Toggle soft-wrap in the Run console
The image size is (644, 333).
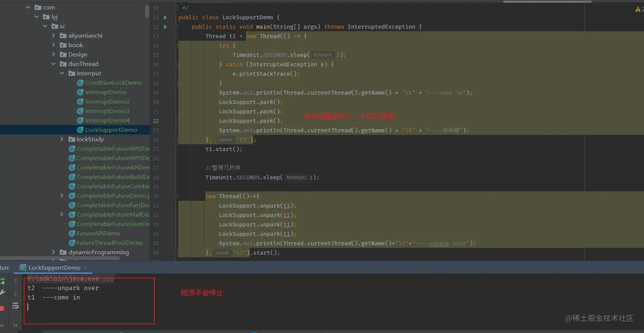click(15, 306)
